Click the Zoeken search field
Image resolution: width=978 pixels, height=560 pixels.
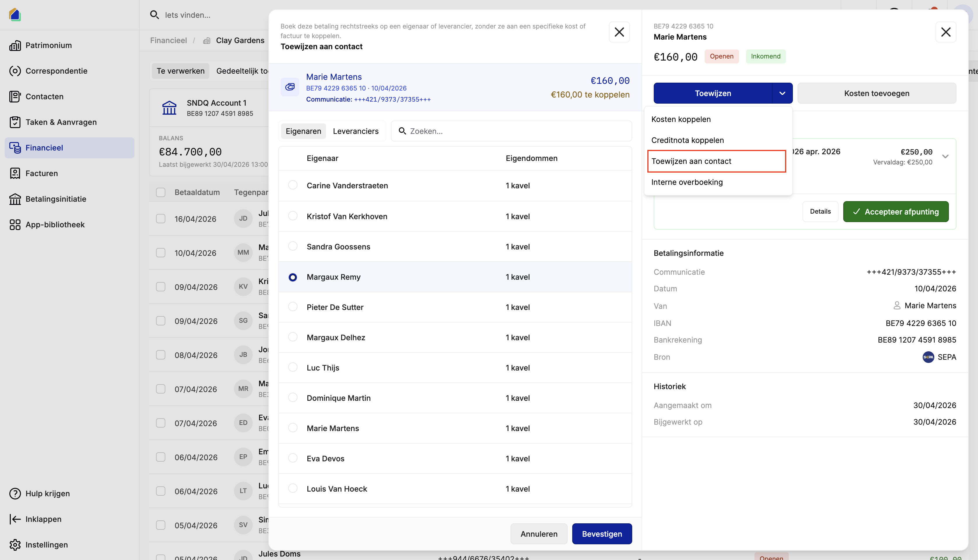511,131
